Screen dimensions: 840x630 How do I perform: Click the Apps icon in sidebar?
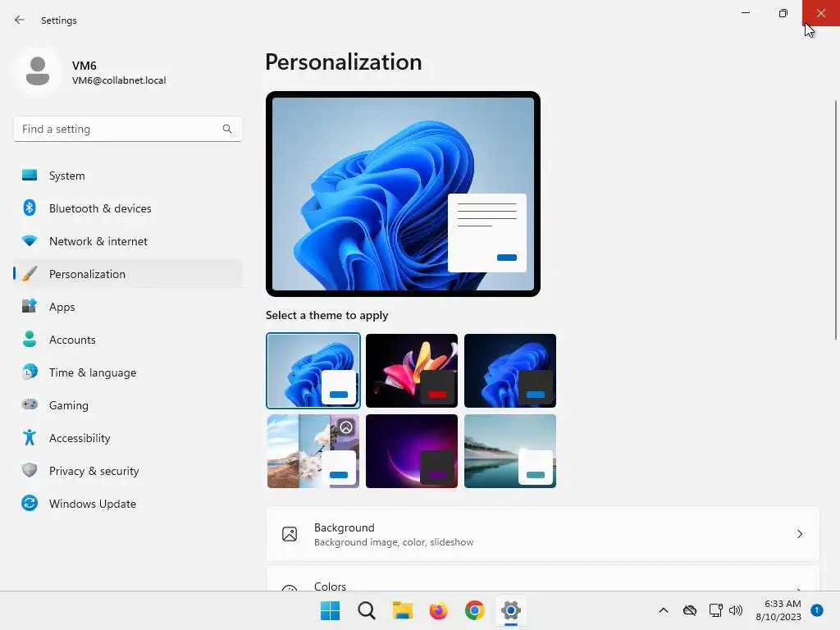coord(30,307)
